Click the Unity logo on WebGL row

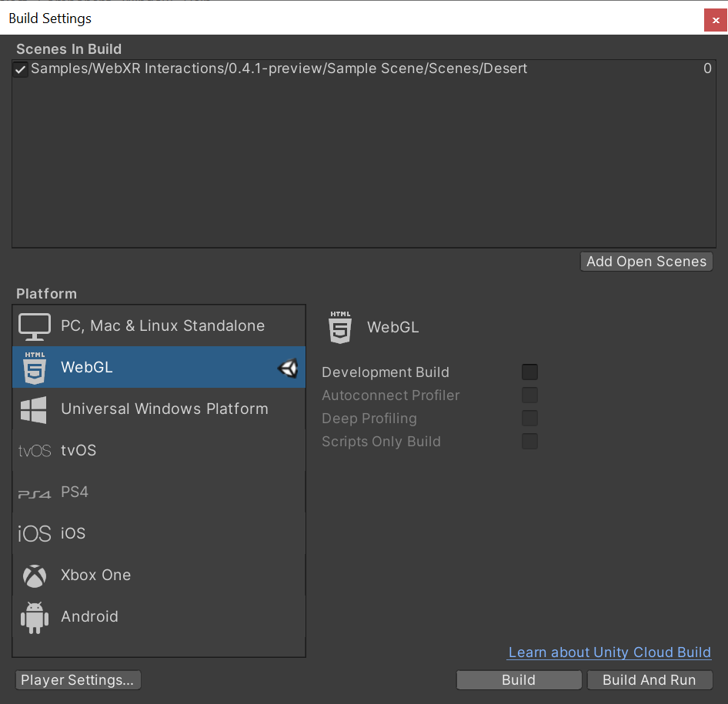point(288,369)
